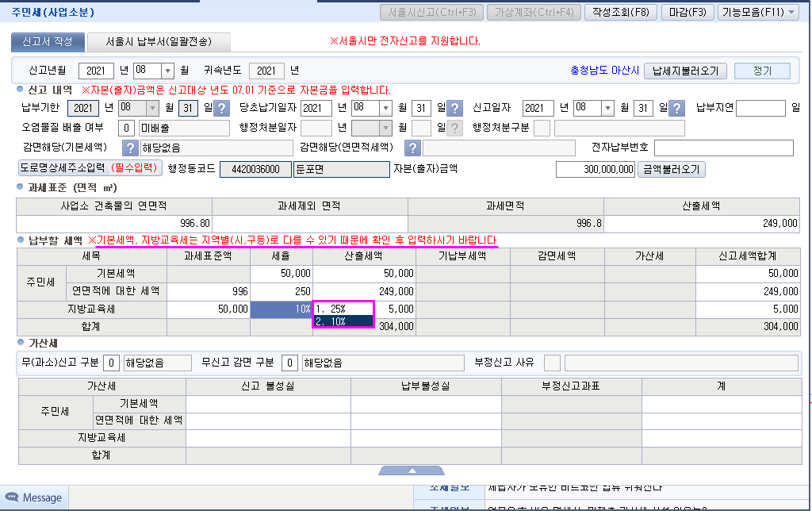Click the 신고년월 year field
The image size is (812, 511).
pyautogui.click(x=96, y=71)
